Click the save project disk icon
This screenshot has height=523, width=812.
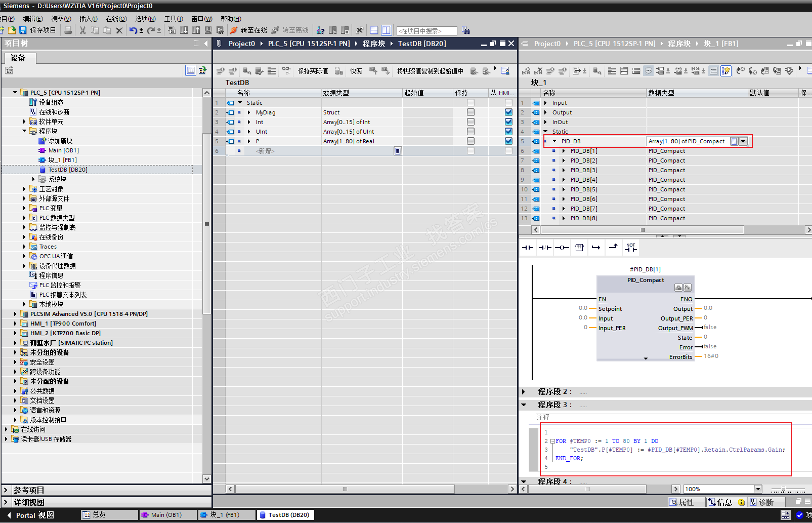pyautogui.click(x=23, y=30)
